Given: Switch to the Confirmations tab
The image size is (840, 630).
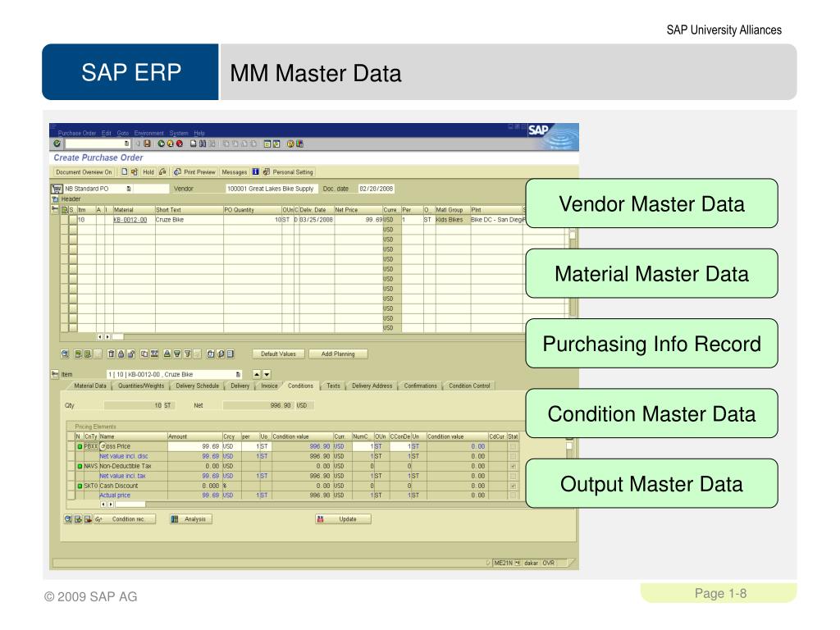Looking at the screenshot, I should click(421, 386).
